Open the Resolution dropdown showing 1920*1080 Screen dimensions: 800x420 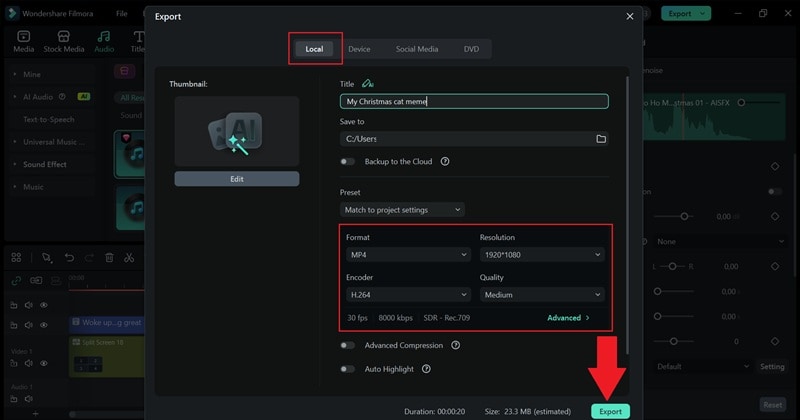pos(542,255)
